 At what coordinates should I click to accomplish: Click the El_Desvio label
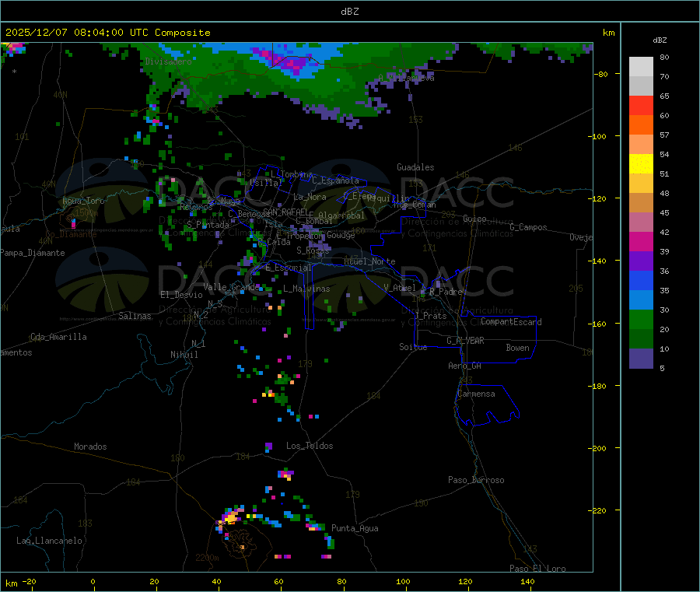(181, 295)
